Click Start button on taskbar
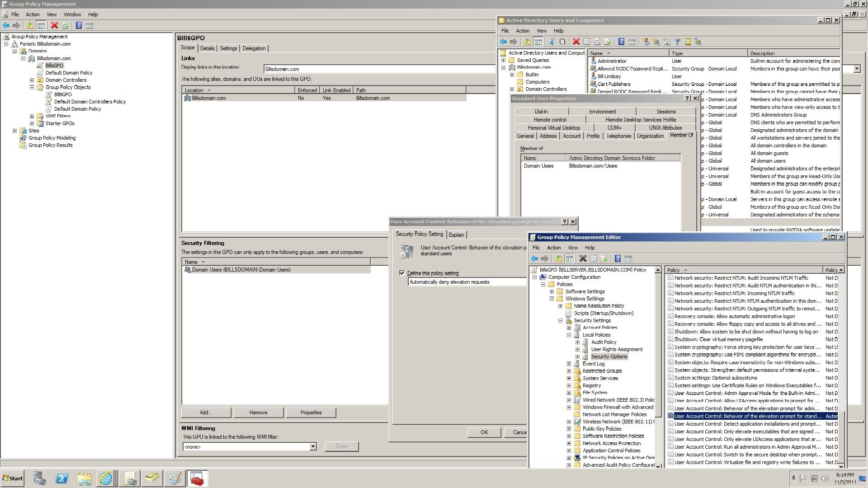 pos(13,479)
